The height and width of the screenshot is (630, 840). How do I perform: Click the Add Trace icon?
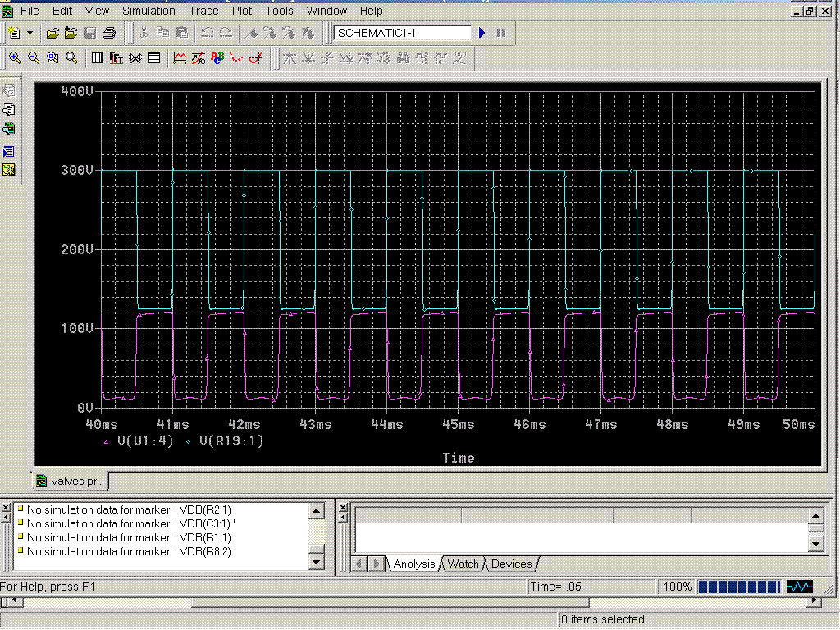tap(179, 58)
